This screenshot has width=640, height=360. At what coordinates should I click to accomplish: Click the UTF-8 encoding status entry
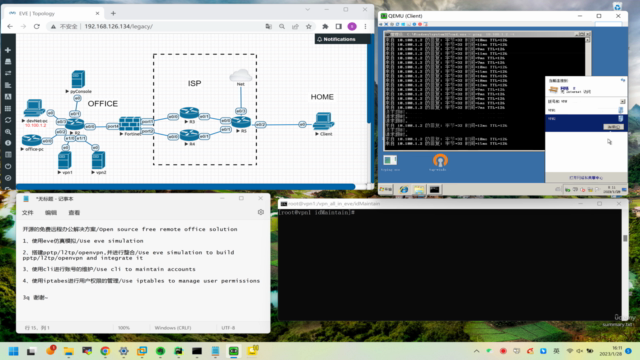pos(228,328)
